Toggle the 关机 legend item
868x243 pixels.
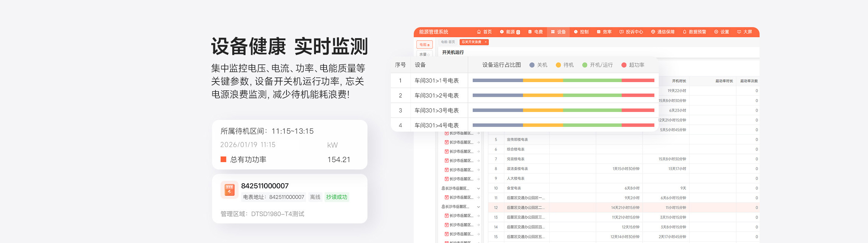[x=538, y=65]
